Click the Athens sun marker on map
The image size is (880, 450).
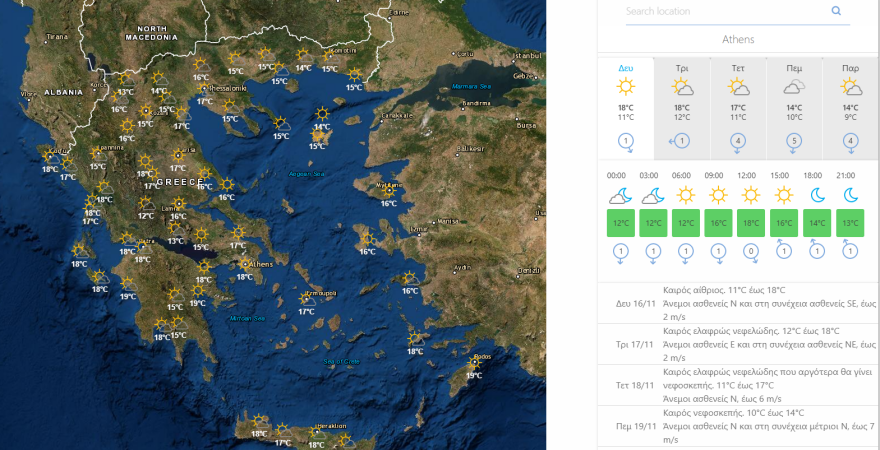tap(246, 265)
